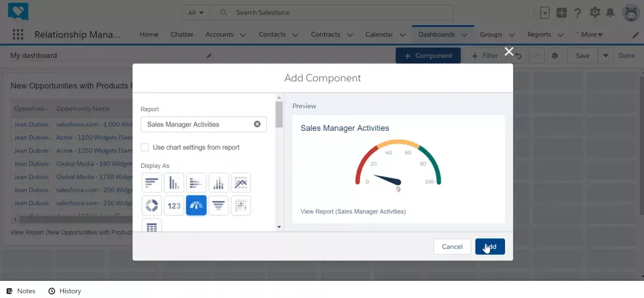Expand the Contacts tab chevron

pos(295,35)
